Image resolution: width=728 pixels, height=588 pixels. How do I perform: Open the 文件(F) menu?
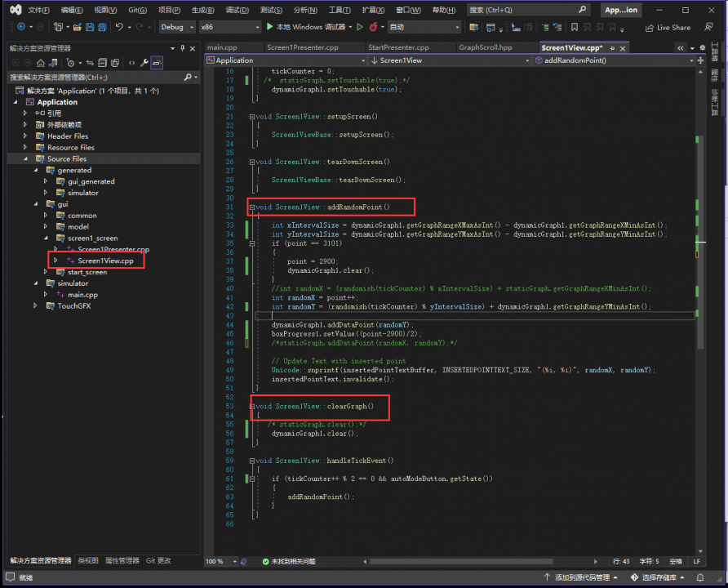pos(38,10)
